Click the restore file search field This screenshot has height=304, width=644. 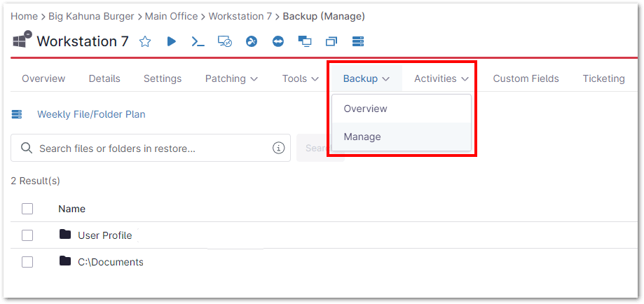pyautogui.click(x=151, y=148)
